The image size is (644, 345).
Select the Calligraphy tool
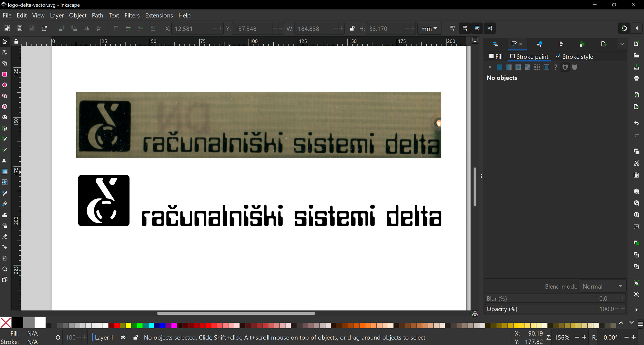5,150
